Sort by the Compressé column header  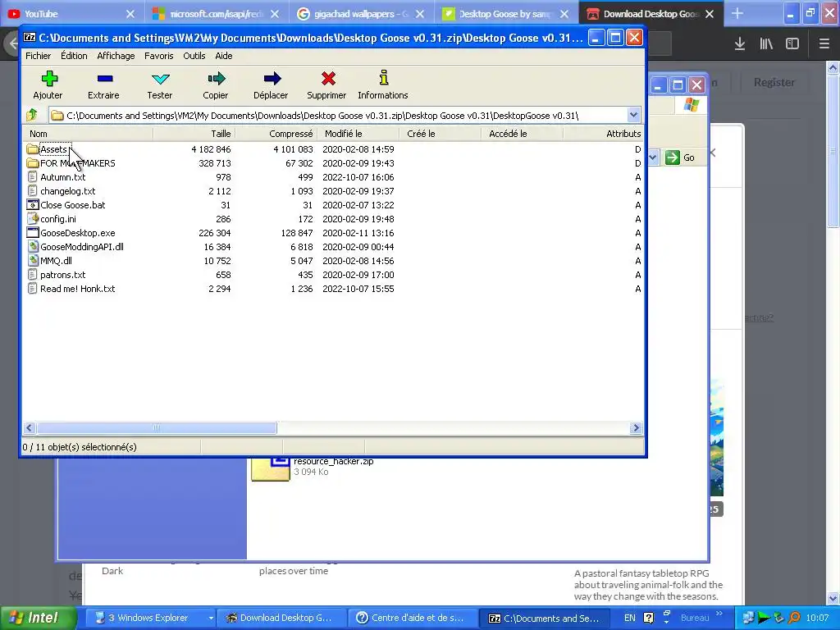point(276,134)
